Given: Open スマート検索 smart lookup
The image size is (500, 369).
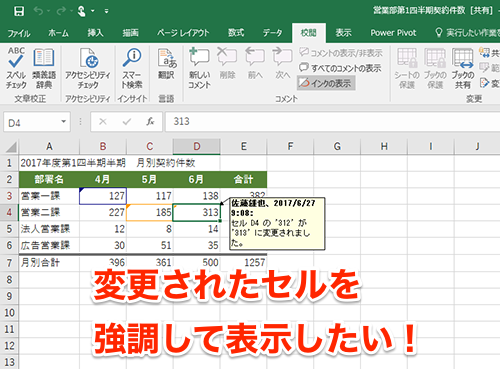Looking at the screenshot, I should pyautogui.click(x=132, y=68).
